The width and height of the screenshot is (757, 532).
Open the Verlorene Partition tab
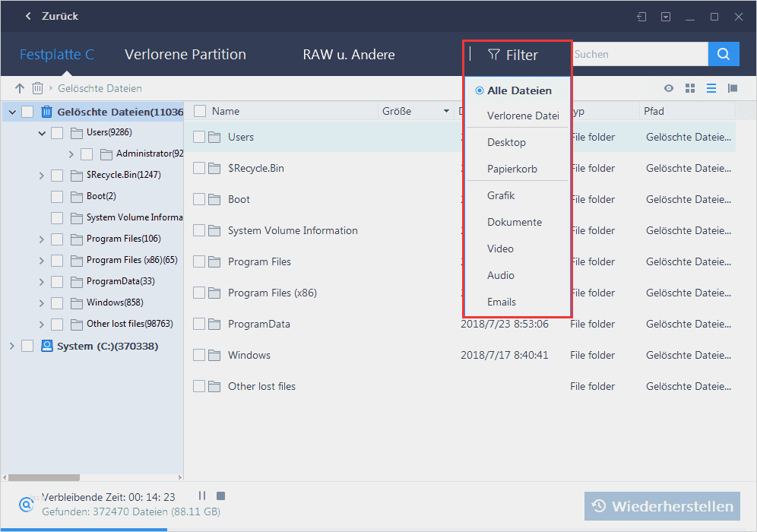[185, 54]
